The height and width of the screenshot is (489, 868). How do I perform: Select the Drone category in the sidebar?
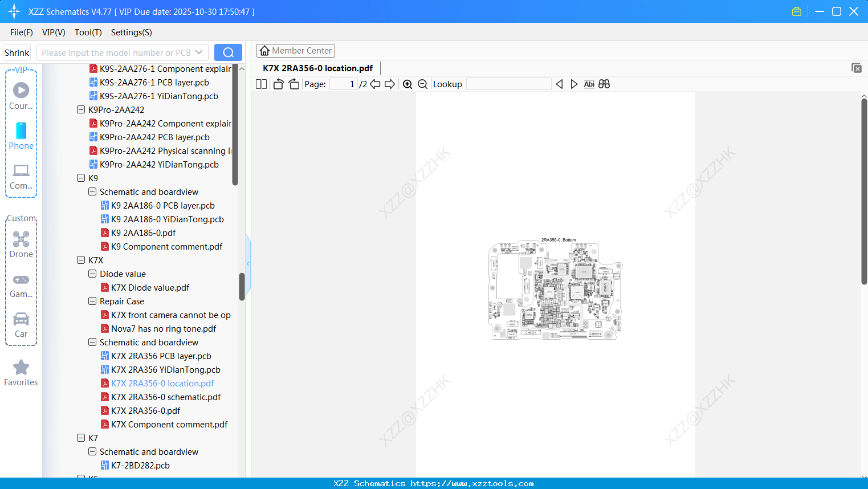coord(21,244)
